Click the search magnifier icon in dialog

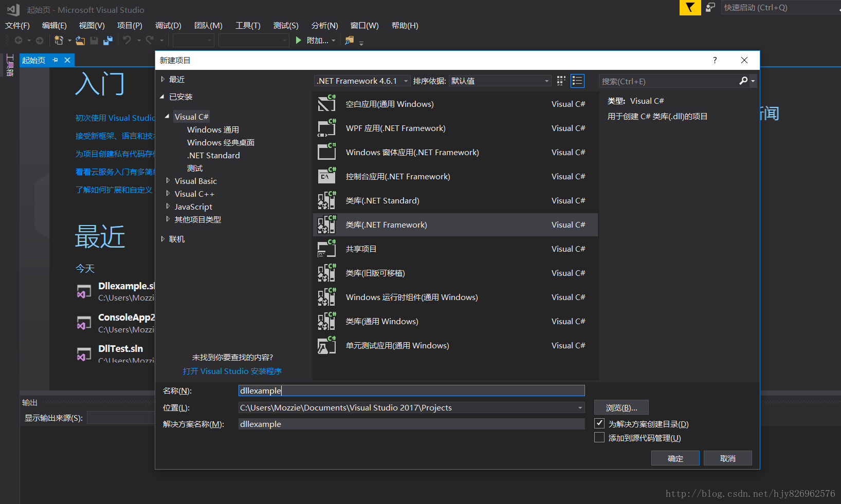click(x=743, y=81)
